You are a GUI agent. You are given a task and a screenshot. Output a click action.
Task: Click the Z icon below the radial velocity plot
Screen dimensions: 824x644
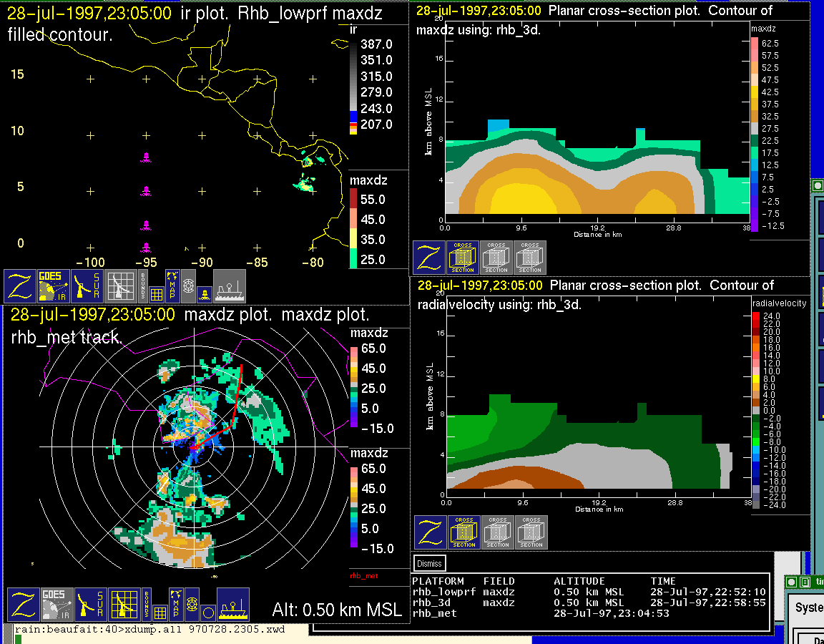(431, 532)
